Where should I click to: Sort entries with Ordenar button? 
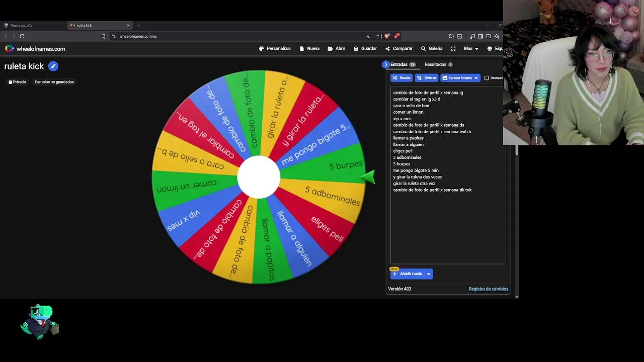tap(427, 78)
